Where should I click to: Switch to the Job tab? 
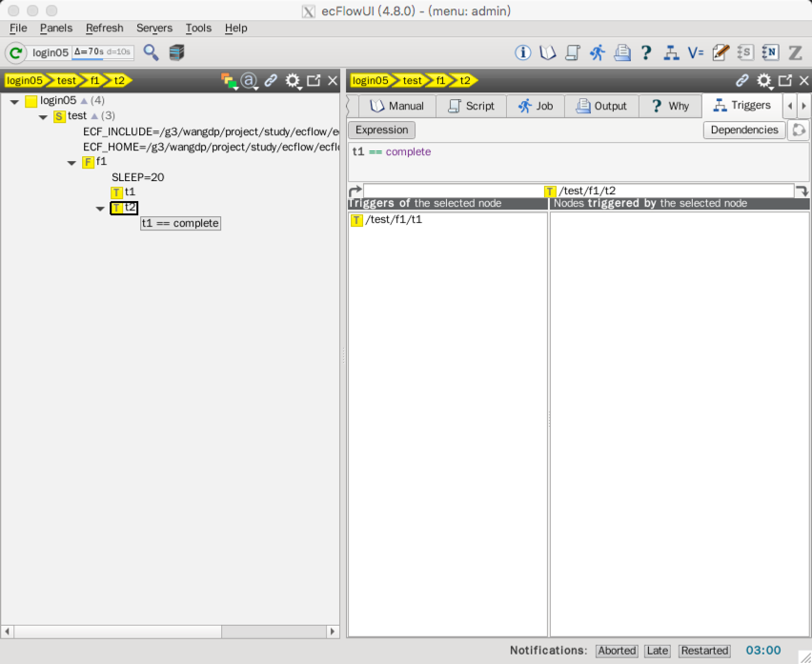pos(536,106)
